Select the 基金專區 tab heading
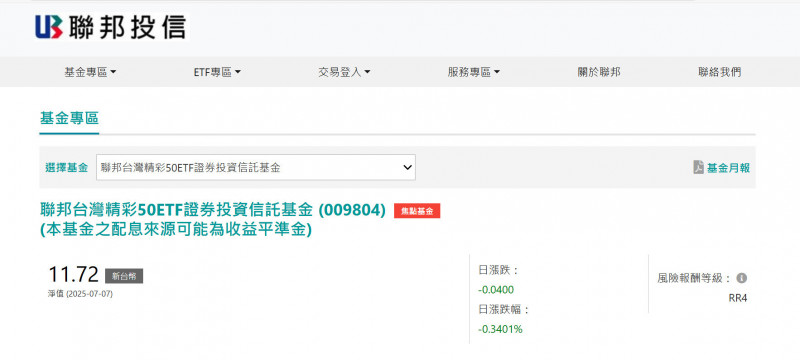The image size is (800, 360). click(x=69, y=118)
